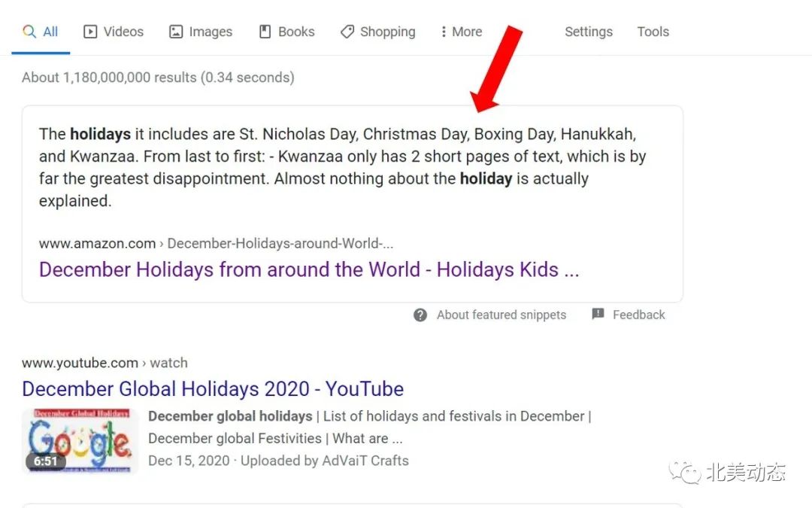Image resolution: width=812 pixels, height=508 pixels.
Task: Expand the More search options menu
Action: click(x=460, y=32)
